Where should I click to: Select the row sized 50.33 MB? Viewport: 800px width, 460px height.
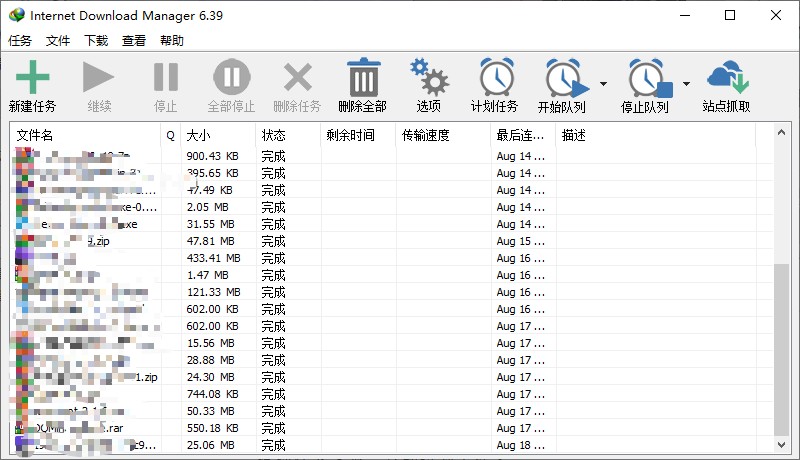point(392,411)
